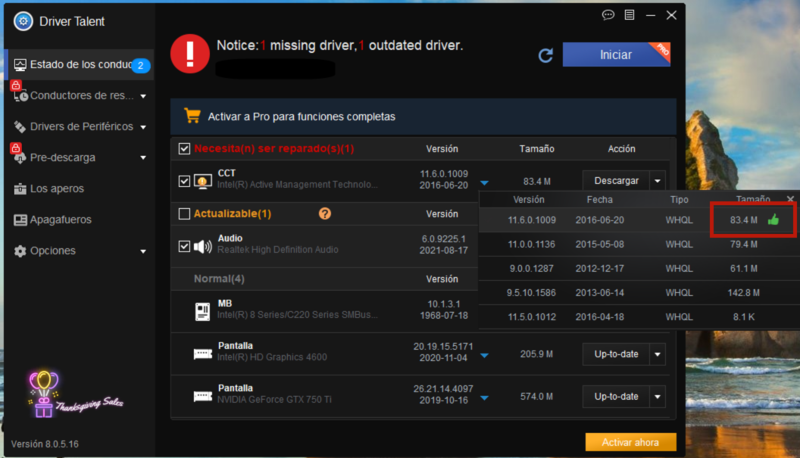
Task: Expand Opciones sidebar arrow
Action: 143,251
